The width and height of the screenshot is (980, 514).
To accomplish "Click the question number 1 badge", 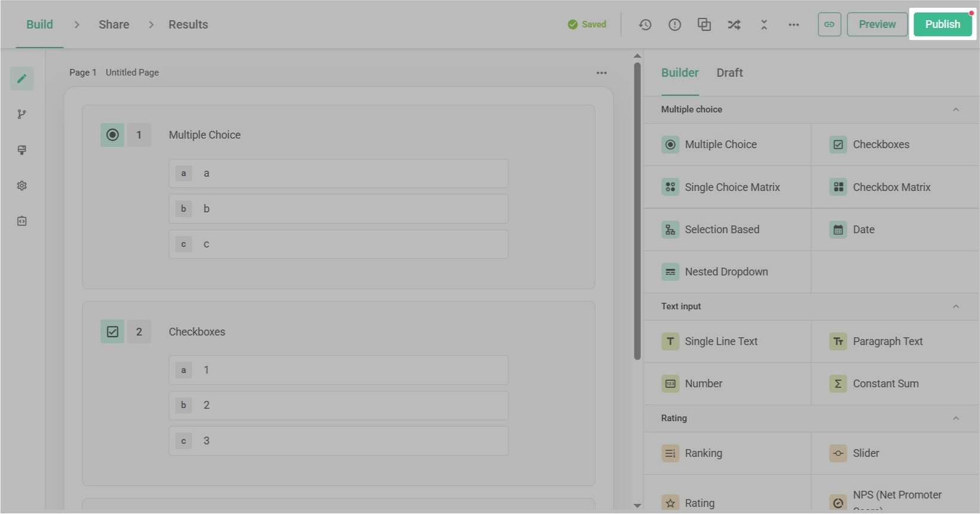I will pyautogui.click(x=139, y=135).
